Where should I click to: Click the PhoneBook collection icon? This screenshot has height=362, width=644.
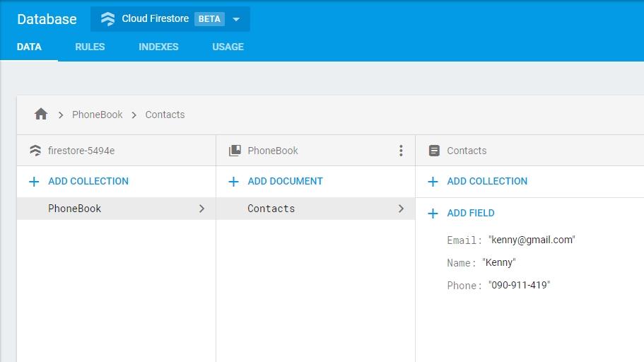click(235, 151)
